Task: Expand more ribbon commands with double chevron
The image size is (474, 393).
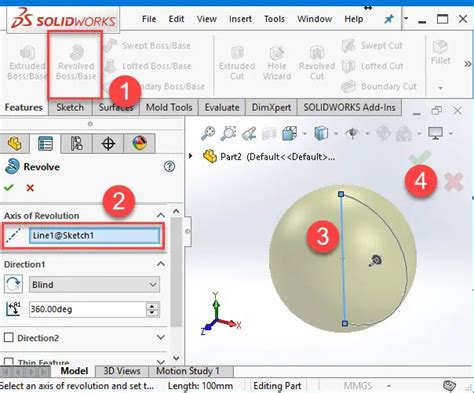Action: (468, 64)
